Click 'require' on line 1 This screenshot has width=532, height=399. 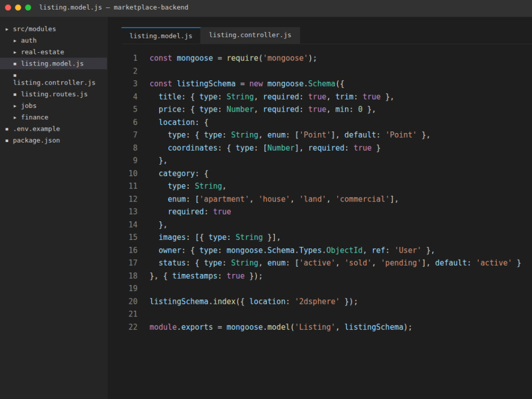(x=242, y=58)
